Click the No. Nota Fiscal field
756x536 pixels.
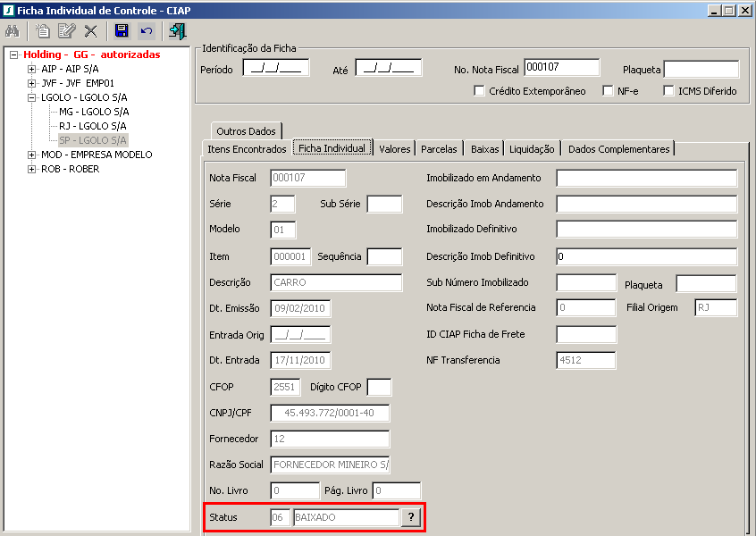(561, 68)
